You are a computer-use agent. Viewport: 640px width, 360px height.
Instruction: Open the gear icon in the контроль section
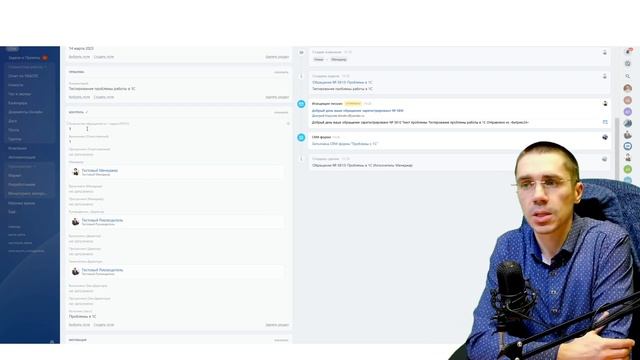pos(288,123)
